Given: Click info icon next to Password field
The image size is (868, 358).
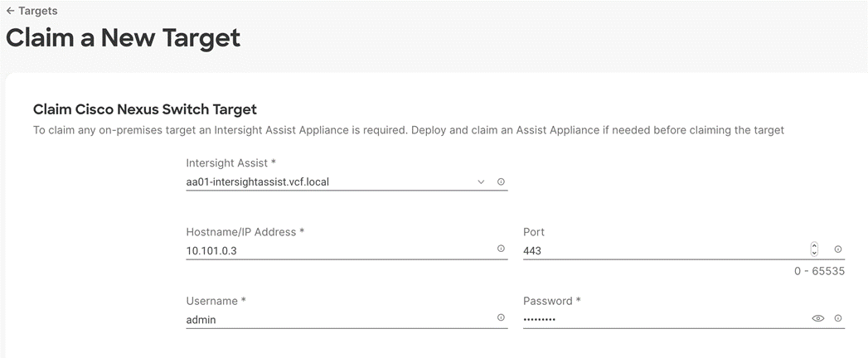Looking at the screenshot, I should [x=838, y=318].
